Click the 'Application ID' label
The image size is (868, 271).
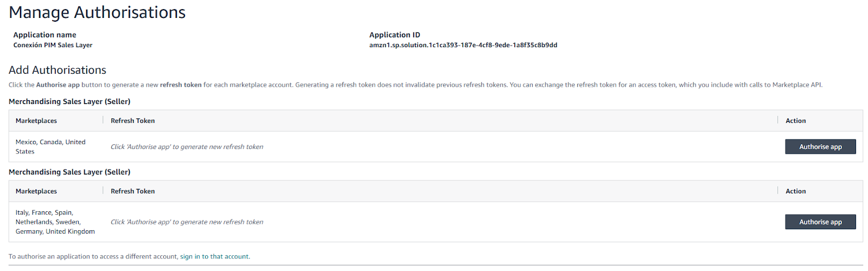pos(394,35)
